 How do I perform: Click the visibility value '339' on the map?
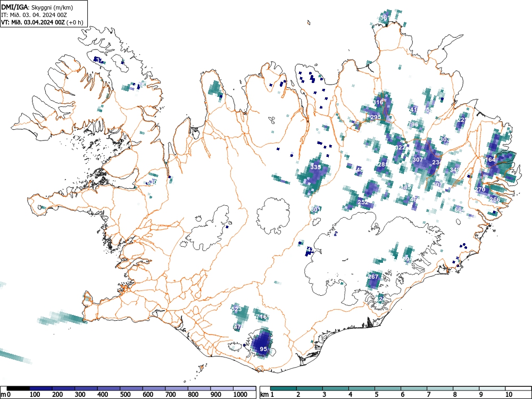[315, 167]
